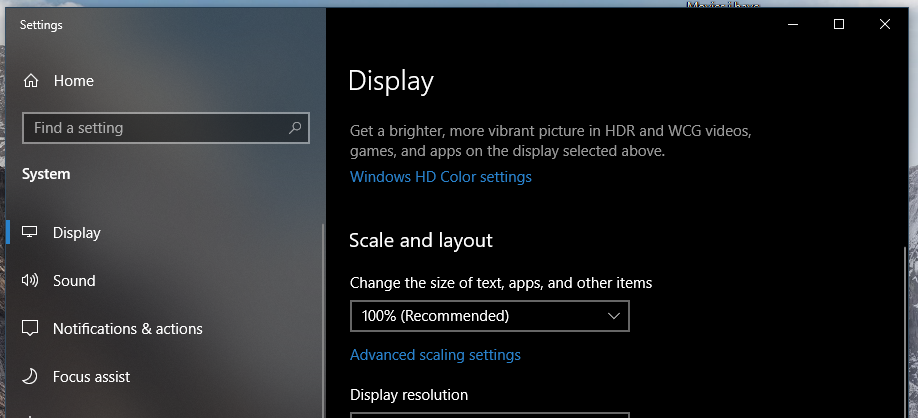Click the Home house icon
918x418 pixels.
31,81
